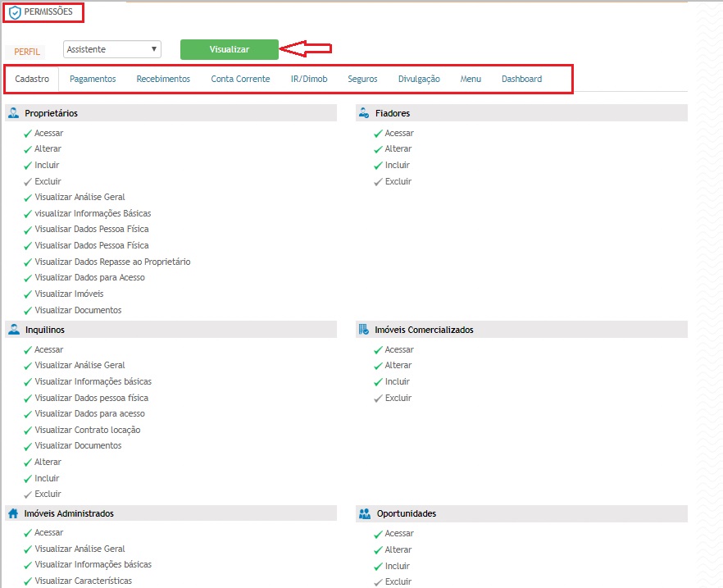Click the Oportunidades people icon

(x=365, y=513)
